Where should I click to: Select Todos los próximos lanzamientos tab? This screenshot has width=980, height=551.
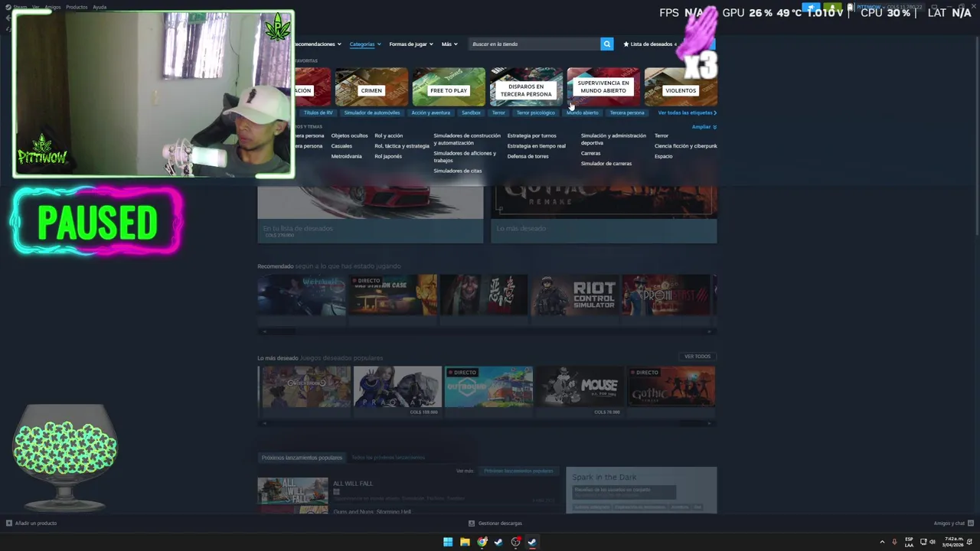[x=388, y=458]
